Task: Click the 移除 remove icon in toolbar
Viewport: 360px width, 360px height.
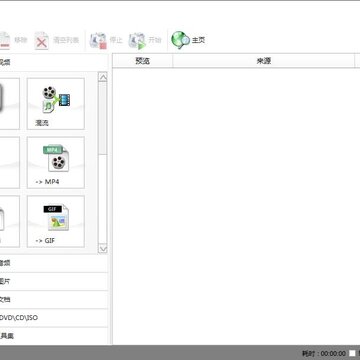Action: point(5,41)
